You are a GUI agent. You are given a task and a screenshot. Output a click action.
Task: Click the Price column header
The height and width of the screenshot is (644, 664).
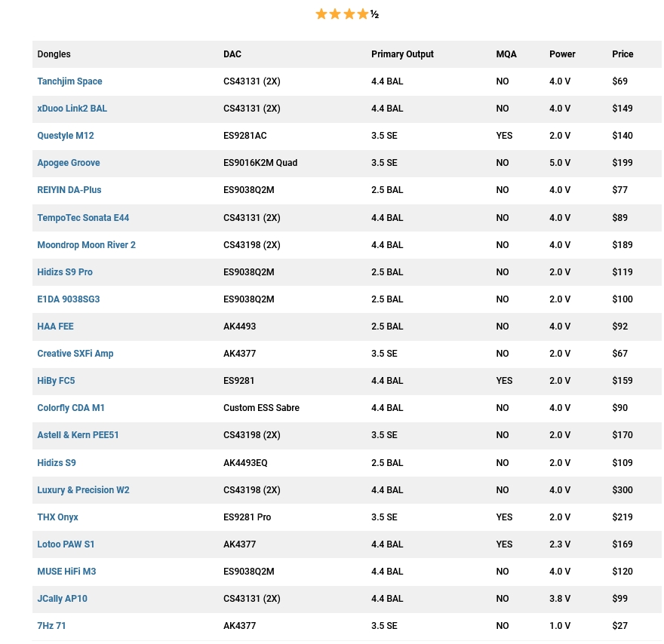tap(622, 54)
